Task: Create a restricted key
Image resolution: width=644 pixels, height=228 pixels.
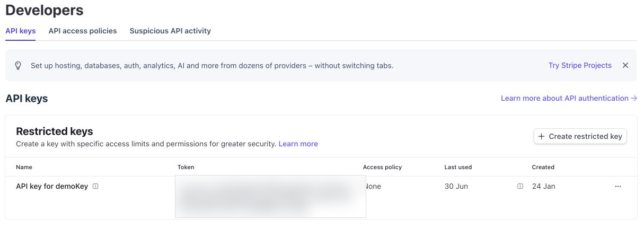Action: (x=580, y=136)
